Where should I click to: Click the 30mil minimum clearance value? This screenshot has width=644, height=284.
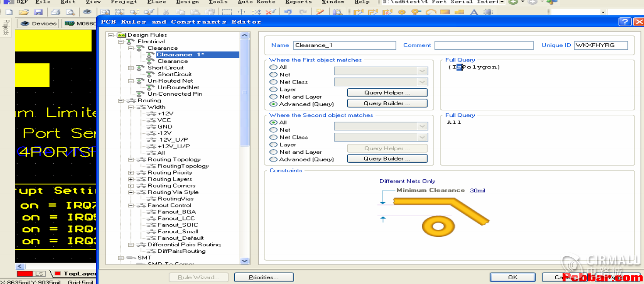[477, 190]
